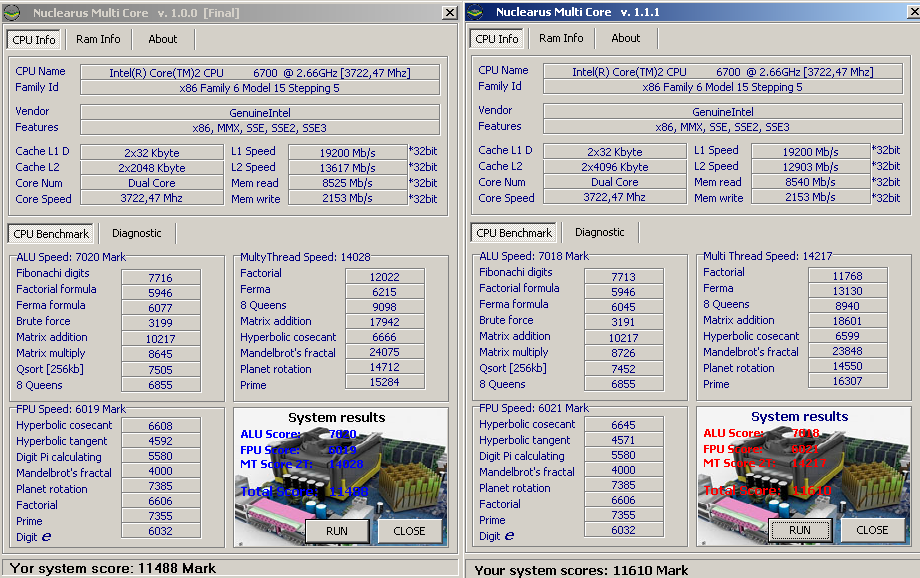920x578 pixels.
Task: Start benchmark with RUN in v. 1.0.0 window
Action: [337, 531]
